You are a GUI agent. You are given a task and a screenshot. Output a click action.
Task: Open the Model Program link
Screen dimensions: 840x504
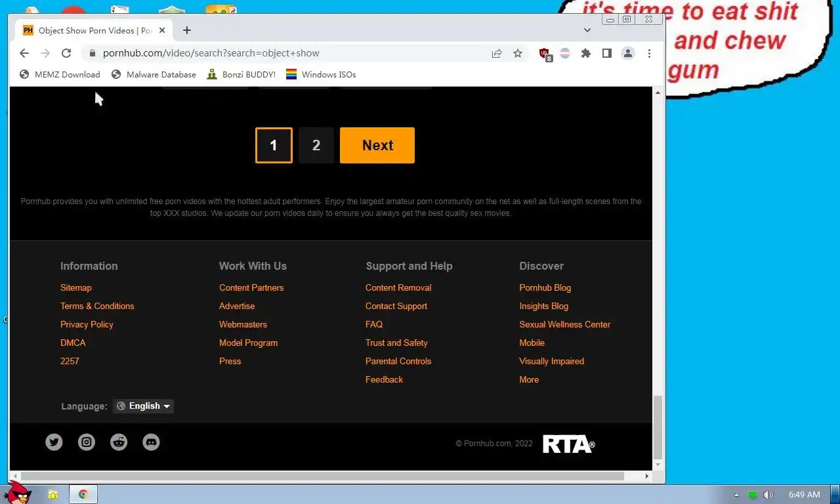coord(248,343)
